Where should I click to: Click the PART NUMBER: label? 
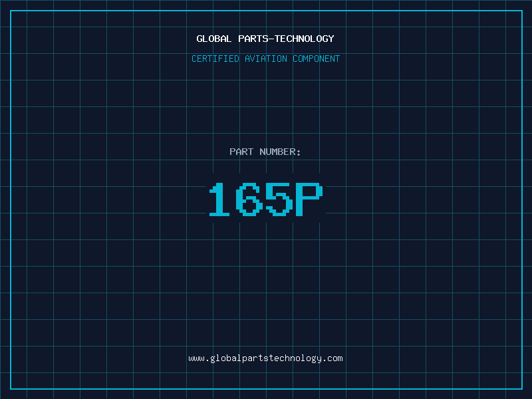pos(265,152)
